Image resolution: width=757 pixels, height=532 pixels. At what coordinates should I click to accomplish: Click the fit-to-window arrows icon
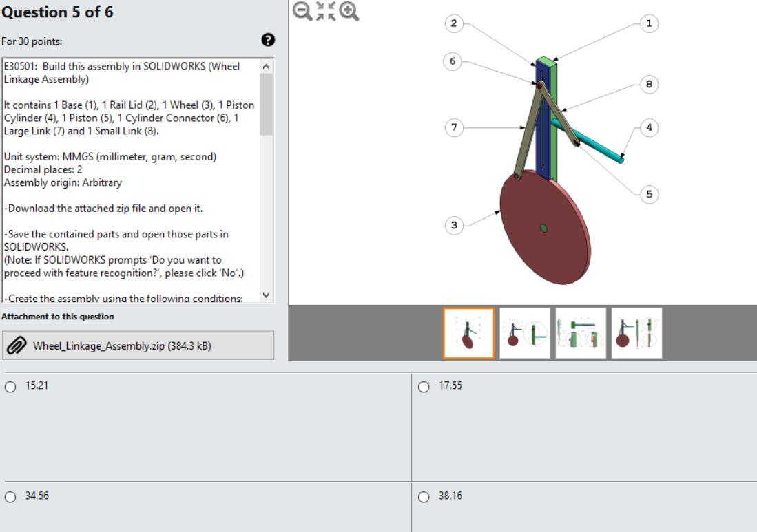tap(326, 11)
